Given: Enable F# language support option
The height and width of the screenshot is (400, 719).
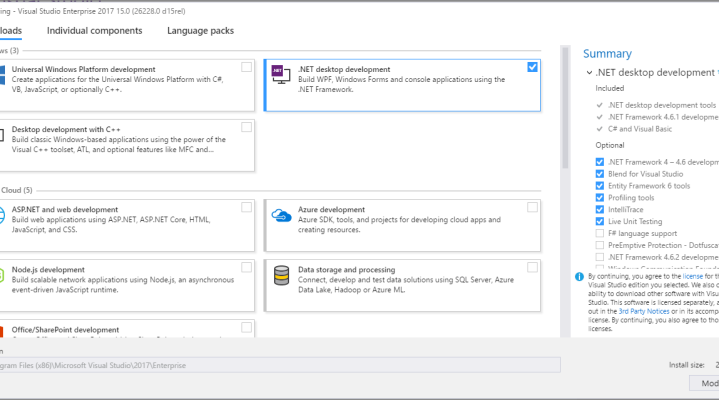Looking at the screenshot, I should (599, 233).
